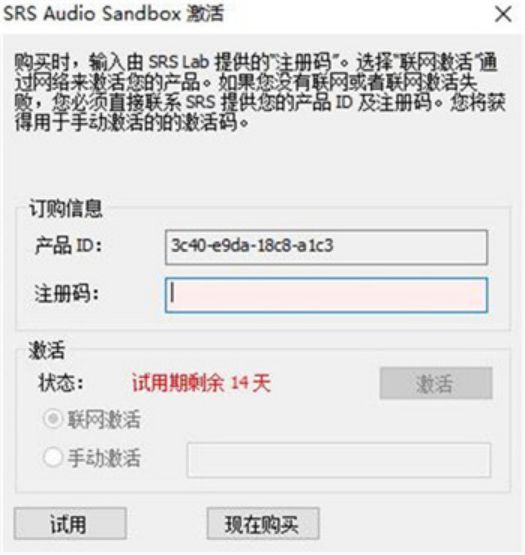This screenshot has height=555, width=525.
Task: Click the 手动激活 option label text
Action: (x=104, y=458)
